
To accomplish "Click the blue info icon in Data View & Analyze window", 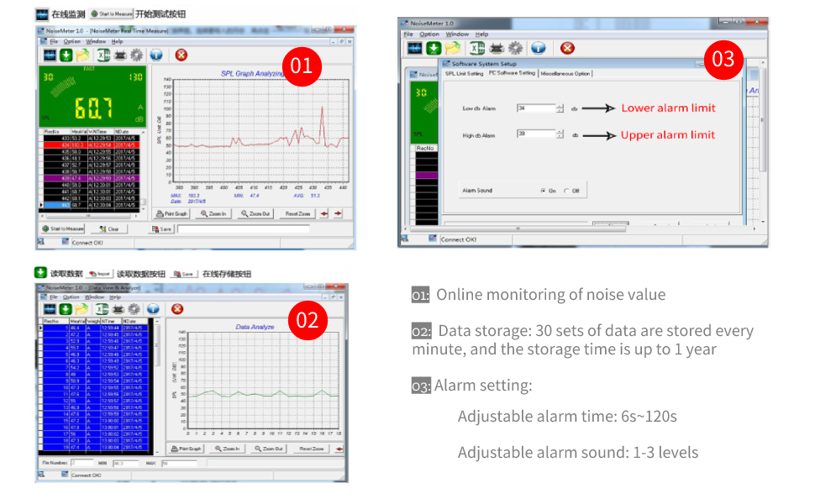I will click(153, 309).
